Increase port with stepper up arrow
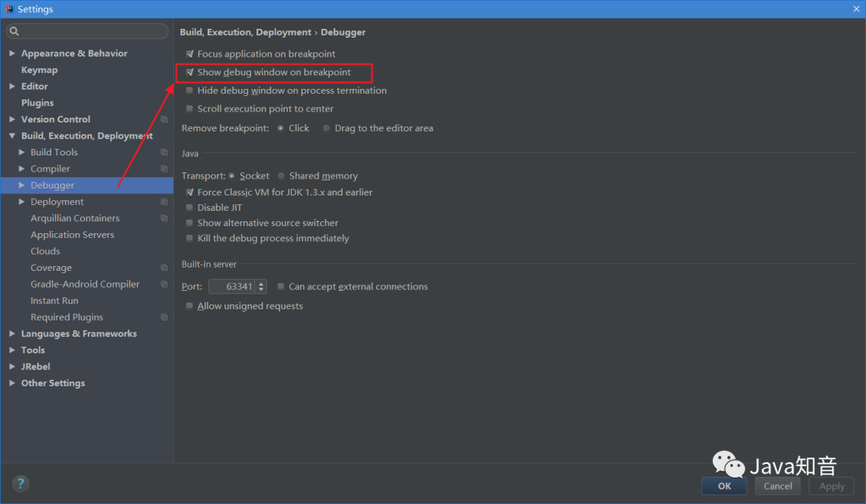The width and height of the screenshot is (866, 504). (261, 283)
